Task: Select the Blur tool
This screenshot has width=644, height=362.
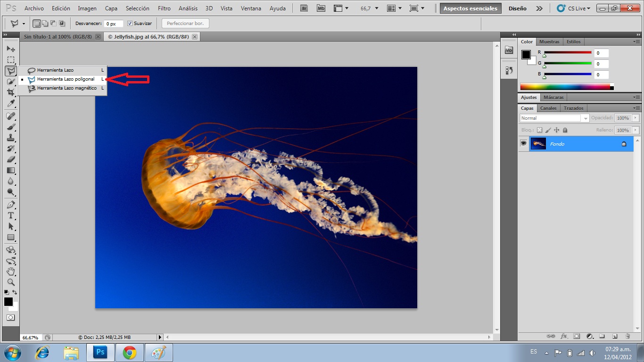Action: tap(10, 181)
